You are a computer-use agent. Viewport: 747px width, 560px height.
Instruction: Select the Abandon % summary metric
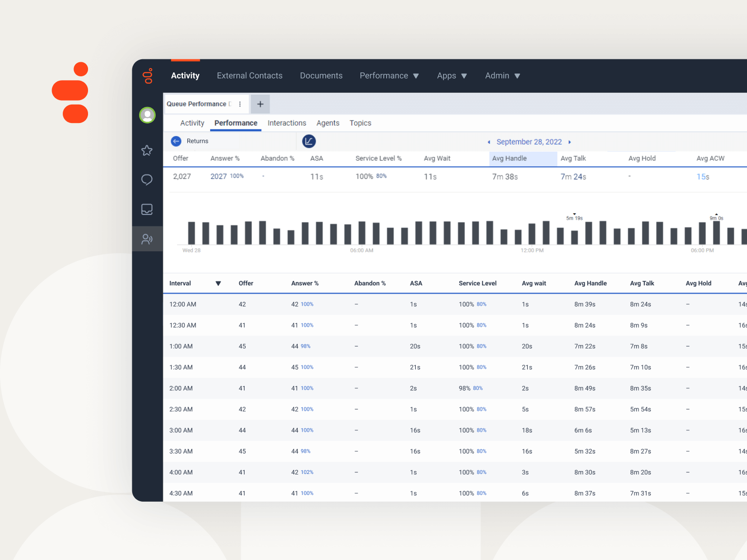click(277, 158)
